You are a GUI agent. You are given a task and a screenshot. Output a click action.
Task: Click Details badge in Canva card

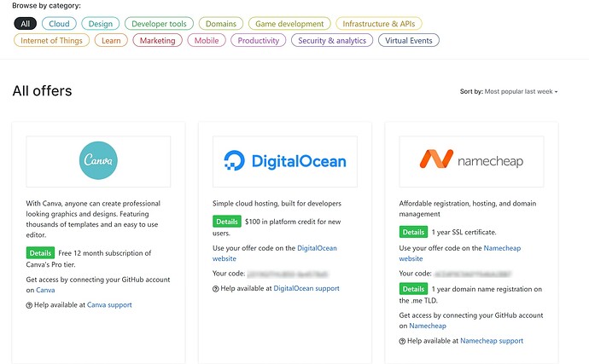(40, 253)
